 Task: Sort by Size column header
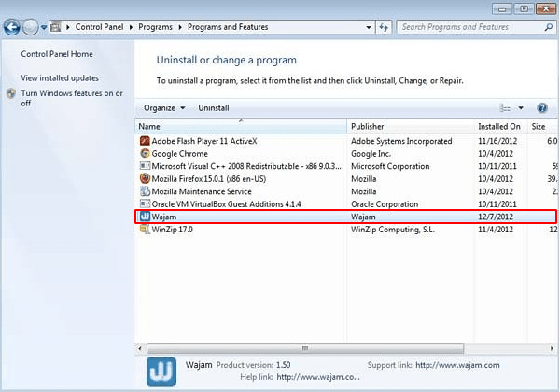[541, 126]
